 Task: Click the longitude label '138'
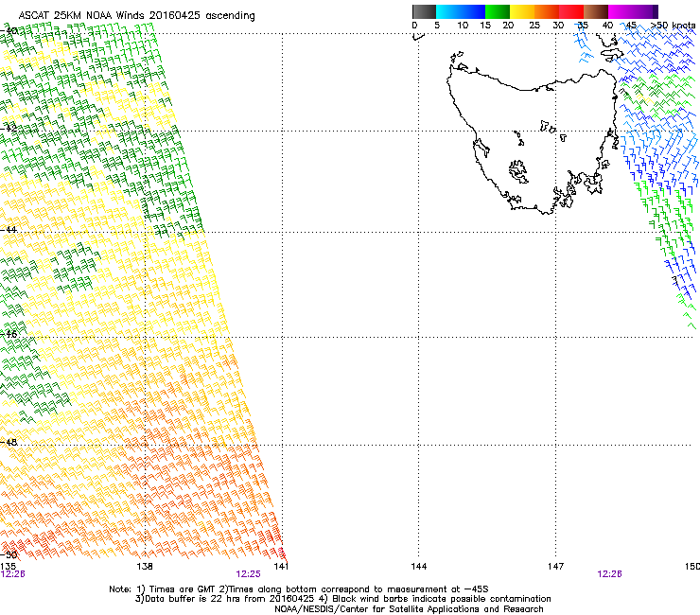145,567
